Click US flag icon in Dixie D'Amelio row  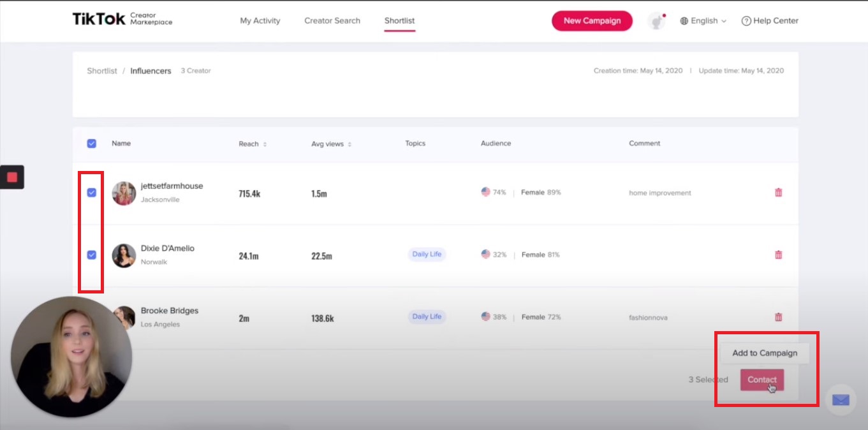[x=485, y=254]
